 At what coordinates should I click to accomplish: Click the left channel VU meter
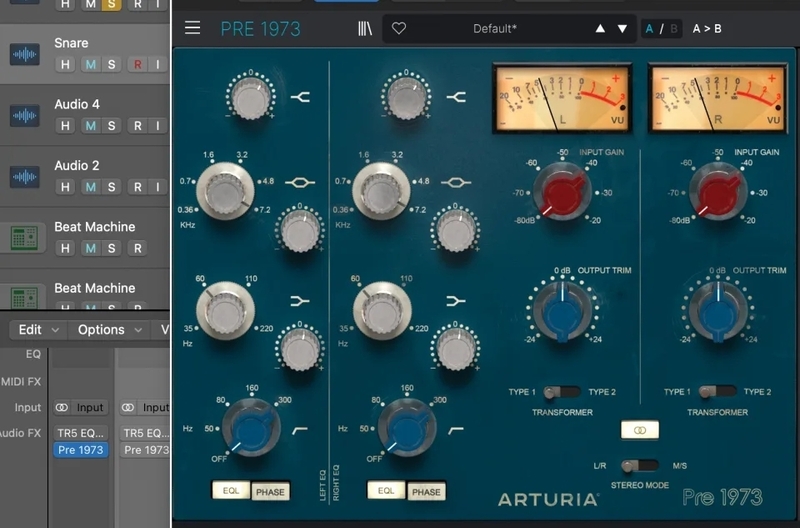click(x=562, y=98)
